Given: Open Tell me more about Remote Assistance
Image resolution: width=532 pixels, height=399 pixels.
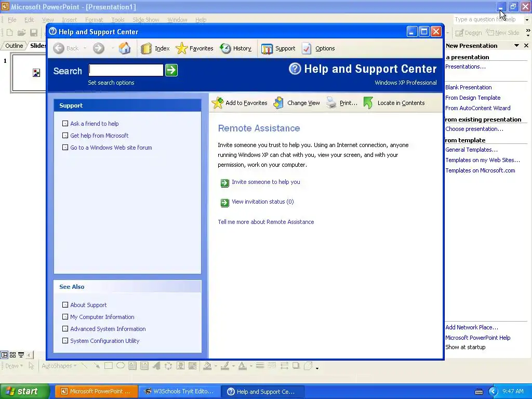Looking at the screenshot, I should (265, 222).
